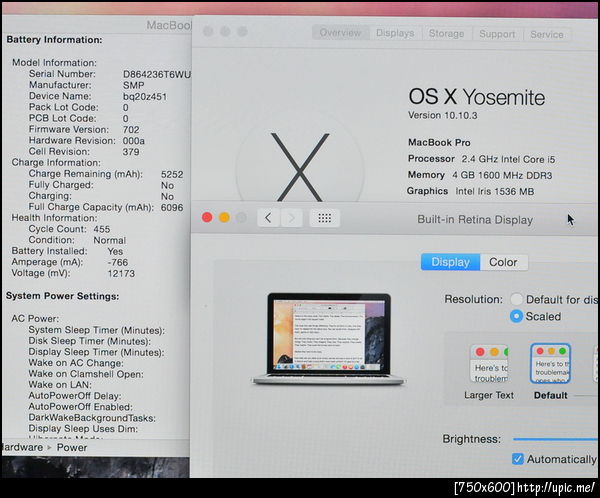Select the Cycle Count 455 value
The width and height of the screenshot is (600, 498).
tap(102, 229)
